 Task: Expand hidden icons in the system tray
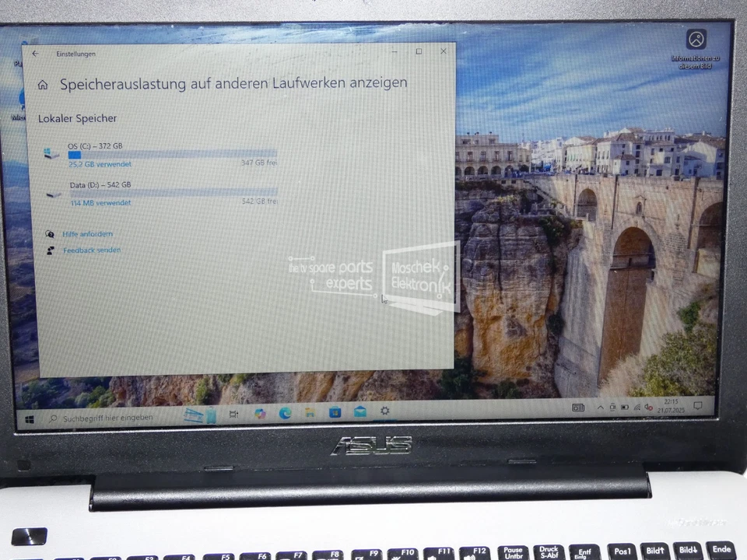(x=600, y=407)
